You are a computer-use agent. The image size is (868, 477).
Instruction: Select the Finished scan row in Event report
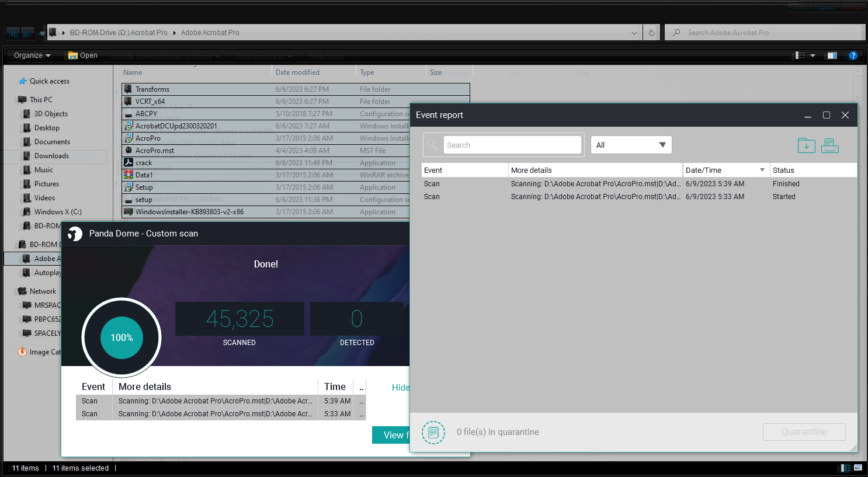pos(639,184)
